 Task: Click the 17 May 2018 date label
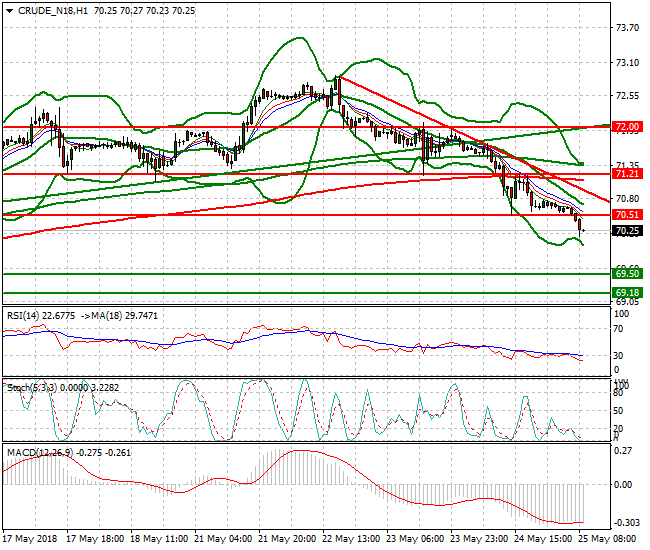pos(30,539)
